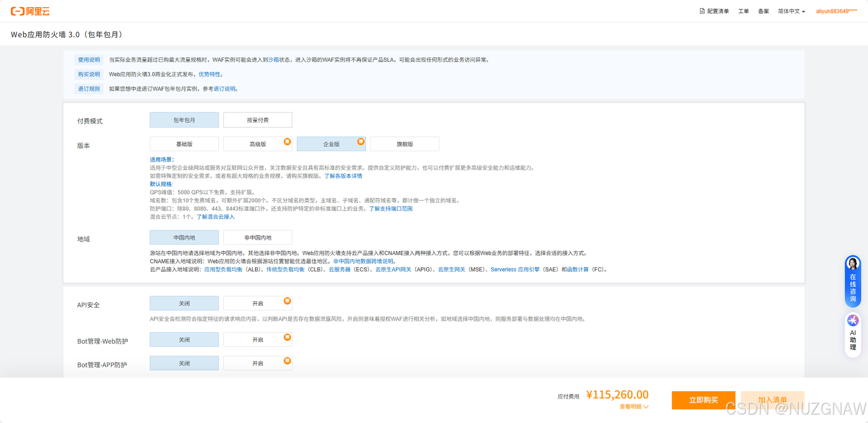The height and width of the screenshot is (423, 868).
Task: Open the aliyun883649 account menu
Action: point(836,11)
